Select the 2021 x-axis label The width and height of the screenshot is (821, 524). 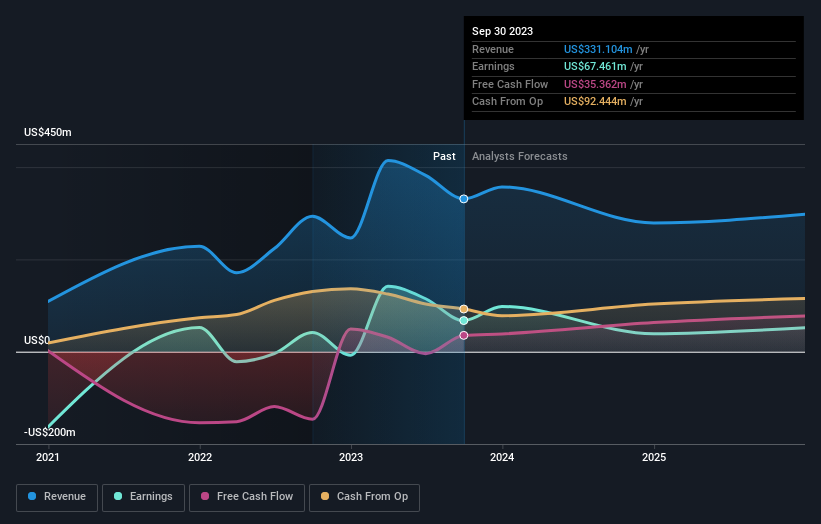tap(48, 457)
